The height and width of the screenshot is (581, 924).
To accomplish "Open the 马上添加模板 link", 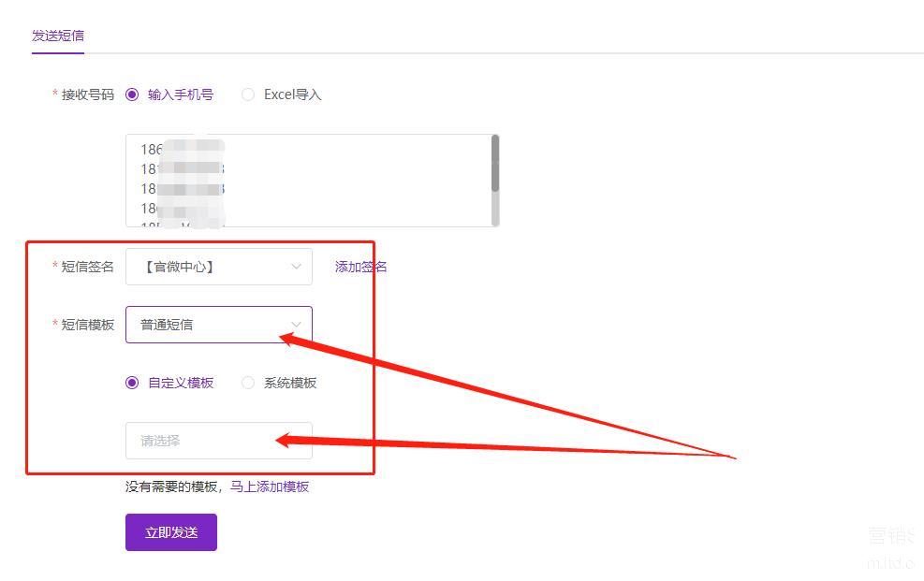I will coord(270,487).
